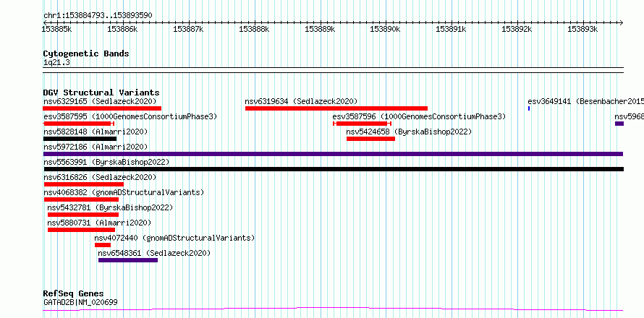Image resolution: width=644 pixels, height=318 pixels.
Task: Open nsv6316826 (Sedlazeck2020) label
Action: (x=100, y=177)
